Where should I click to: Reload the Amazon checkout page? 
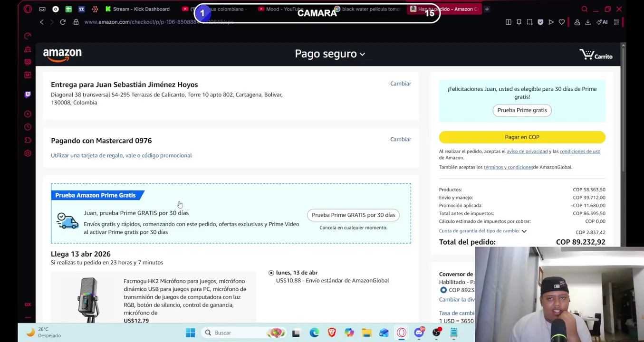pos(63,22)
